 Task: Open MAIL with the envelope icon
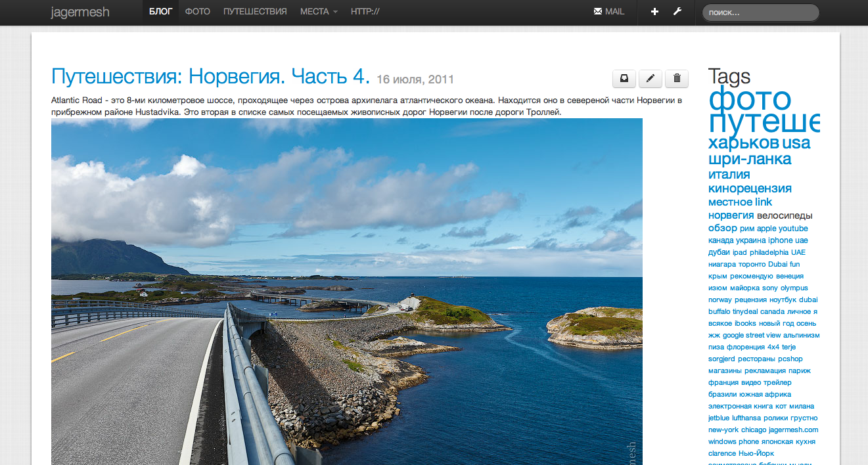[x=608, y=12]
